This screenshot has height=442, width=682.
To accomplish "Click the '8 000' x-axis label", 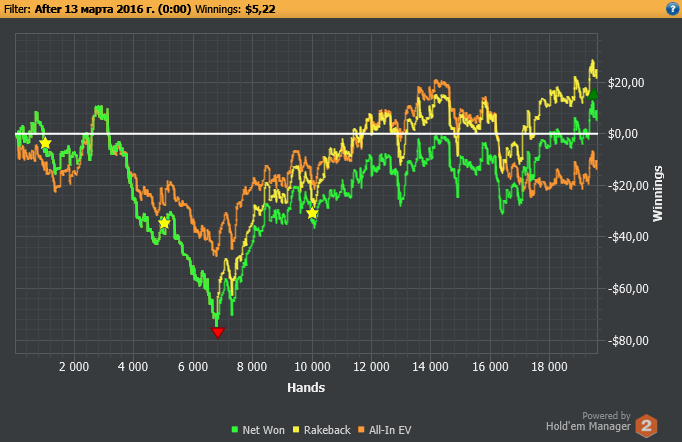I will tap(252, 367).
